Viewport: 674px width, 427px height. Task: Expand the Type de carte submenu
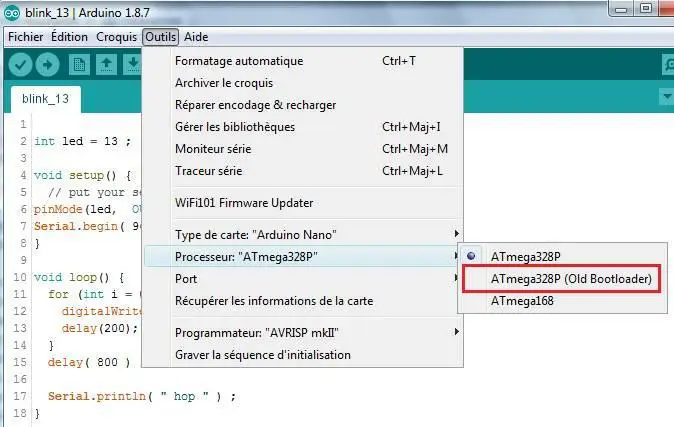[x=303, y=234]
